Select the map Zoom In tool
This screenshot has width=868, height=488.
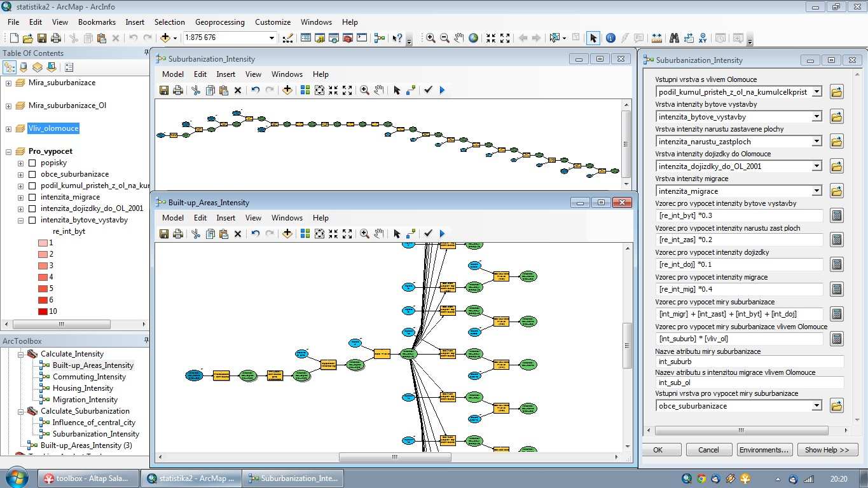pyautogui.click(x=431, y=38)
